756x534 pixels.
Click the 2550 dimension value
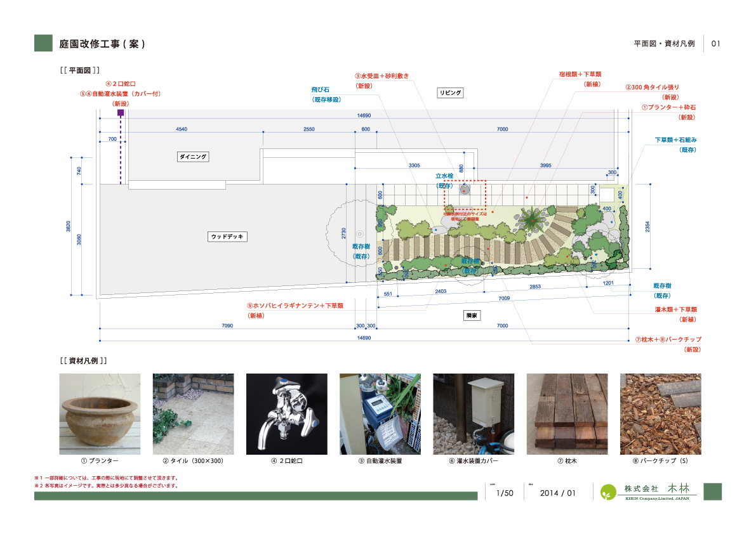[x=309, y=129]
